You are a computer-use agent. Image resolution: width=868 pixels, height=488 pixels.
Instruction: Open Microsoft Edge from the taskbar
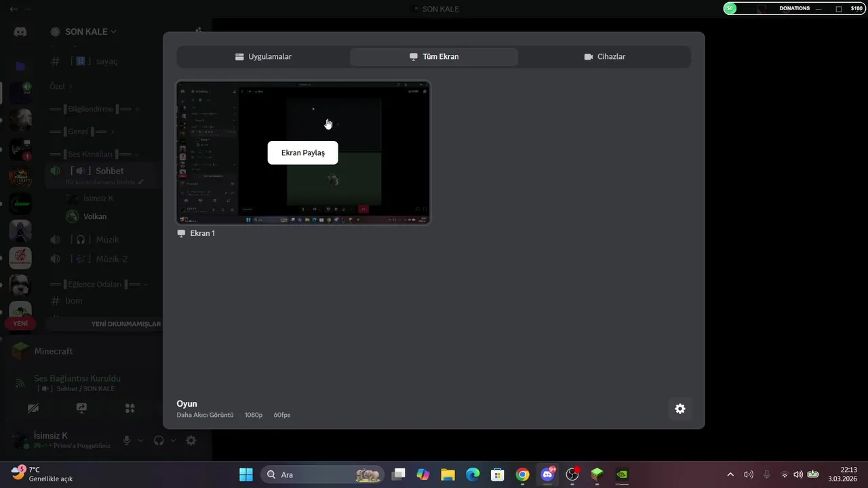tap(473, 474)
